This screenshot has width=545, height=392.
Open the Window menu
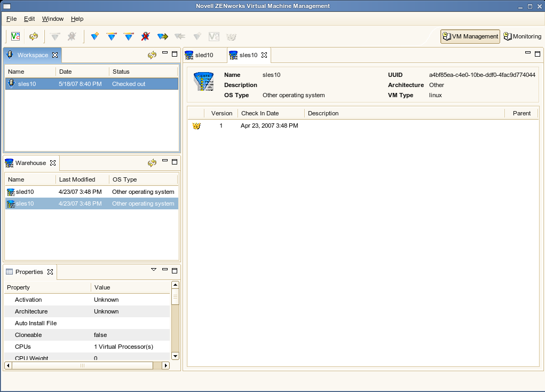(53, 19)
